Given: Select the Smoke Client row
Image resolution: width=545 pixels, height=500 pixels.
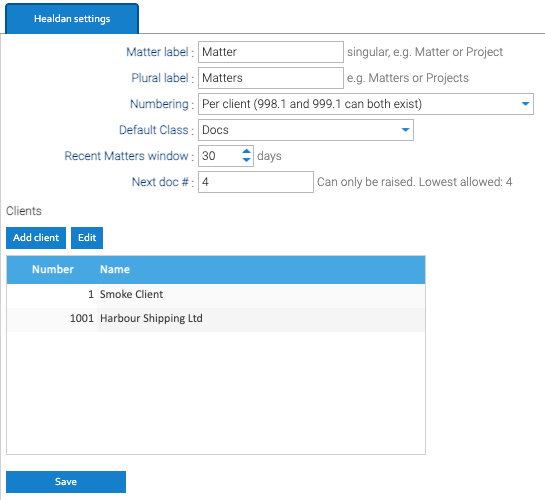Looking at the screenshot, I should coord(216,295).
